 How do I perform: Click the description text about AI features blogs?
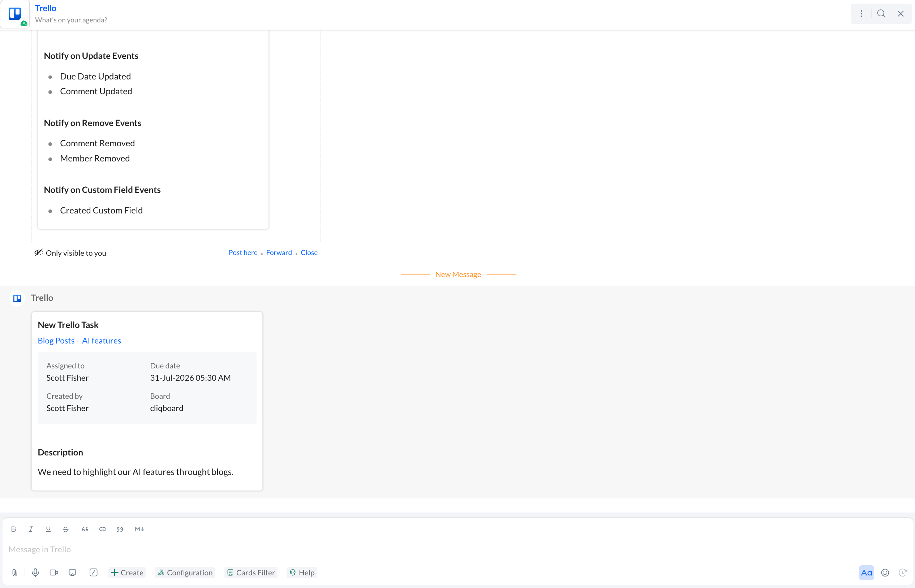pos(136,472)
